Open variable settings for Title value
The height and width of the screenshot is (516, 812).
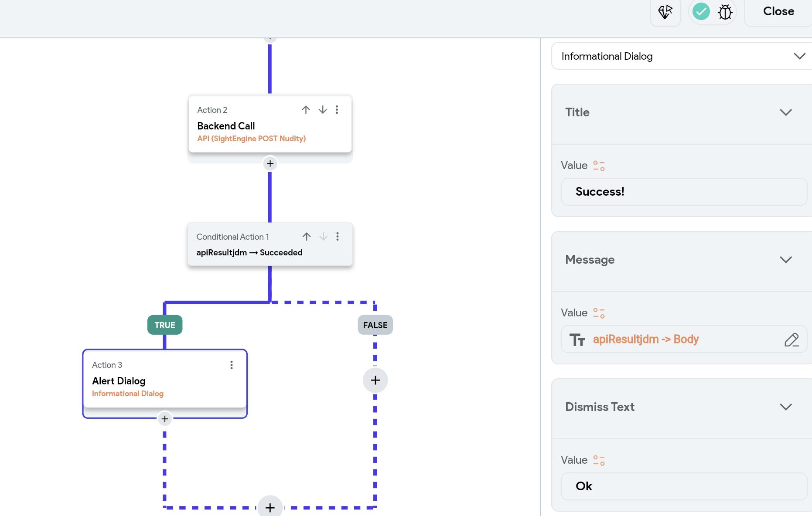tap(599, 166)
